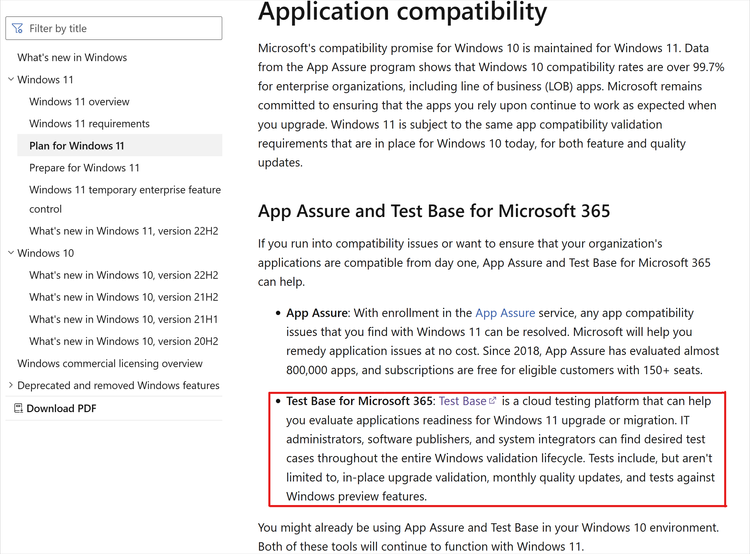Open What's new in Windows 11, version 22H2

123,231
